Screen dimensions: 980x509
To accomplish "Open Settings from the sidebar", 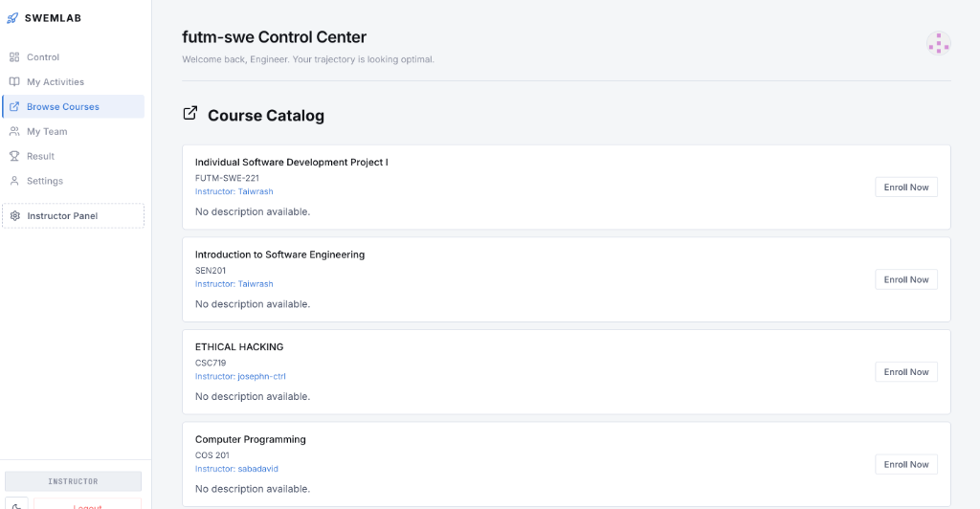I will point(73,181).
